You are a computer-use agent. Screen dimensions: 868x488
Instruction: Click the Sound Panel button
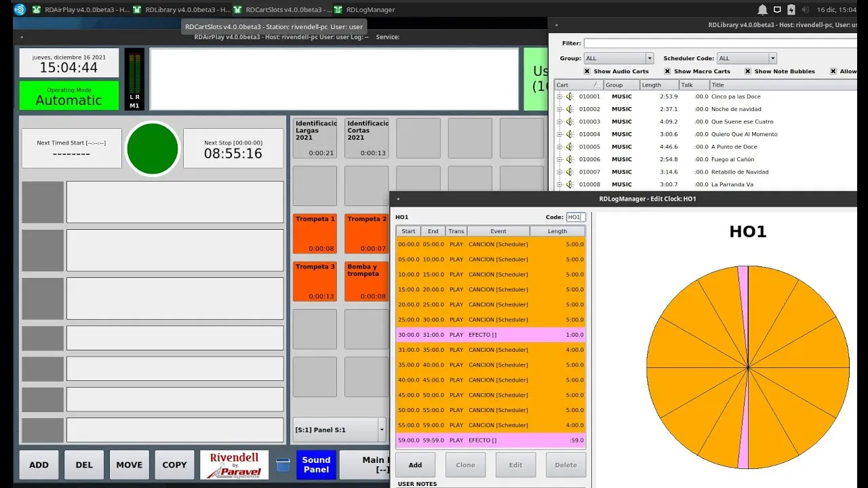(316, 465)
